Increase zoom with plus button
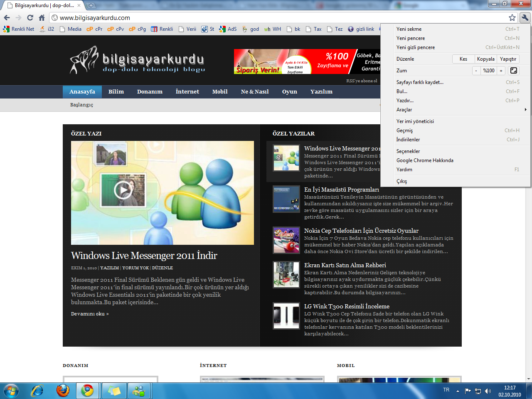Viewport: 532px width, 399px height. coord(501,71)
